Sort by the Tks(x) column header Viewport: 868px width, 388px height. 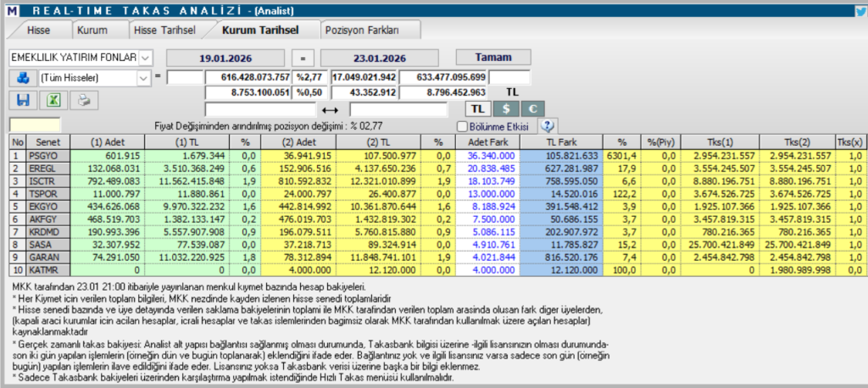point(851,142)
